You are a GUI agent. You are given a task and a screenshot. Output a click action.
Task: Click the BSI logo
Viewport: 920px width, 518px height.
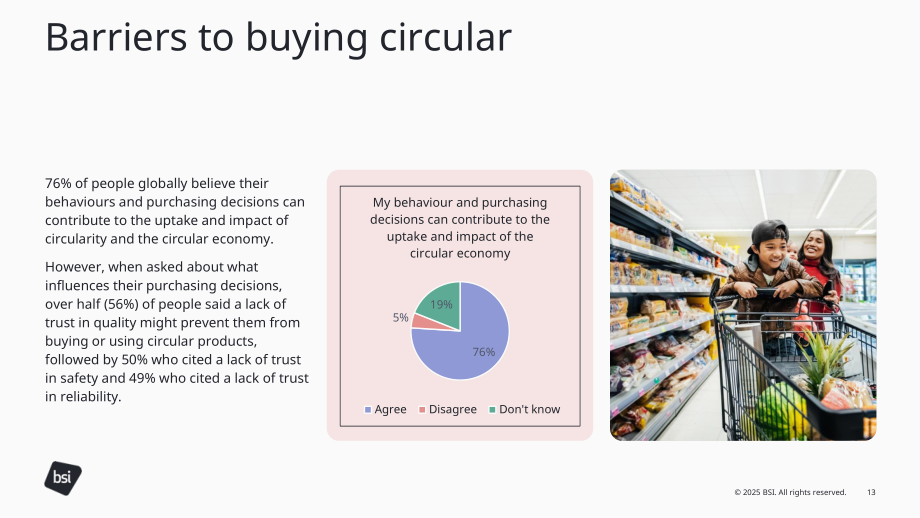pyautogui.click(x=63, y=478)
